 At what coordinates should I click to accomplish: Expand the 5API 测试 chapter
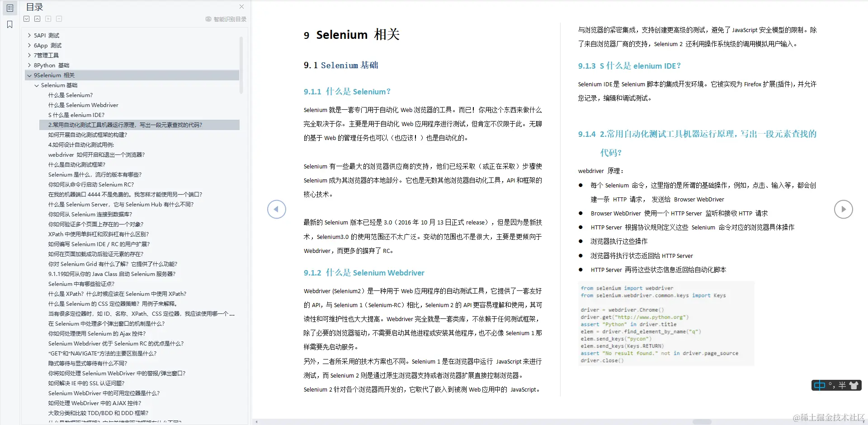pyautogui.click(x=29, y=35)
